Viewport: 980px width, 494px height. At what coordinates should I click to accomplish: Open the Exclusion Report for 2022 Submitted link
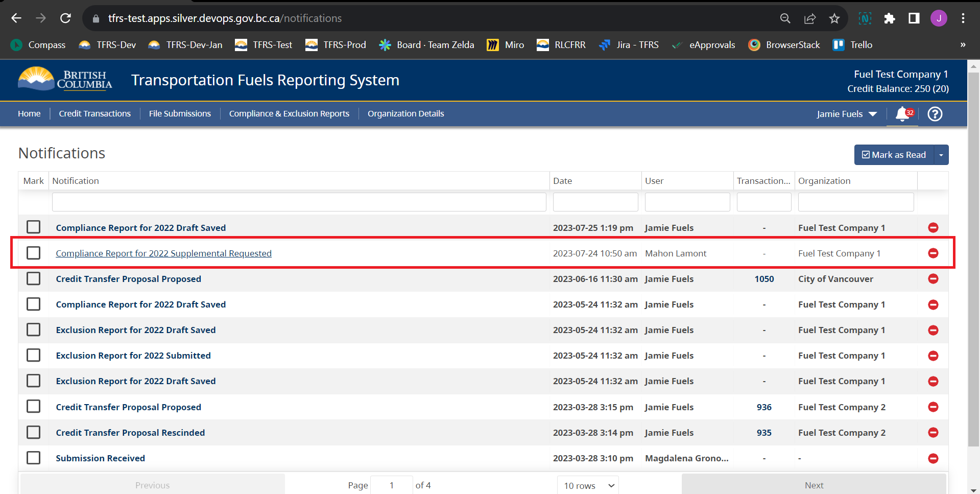[x=133, y=356]
